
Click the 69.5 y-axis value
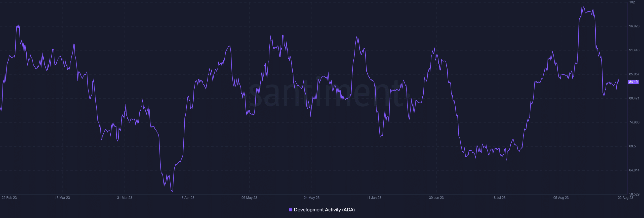click(633, 146)
